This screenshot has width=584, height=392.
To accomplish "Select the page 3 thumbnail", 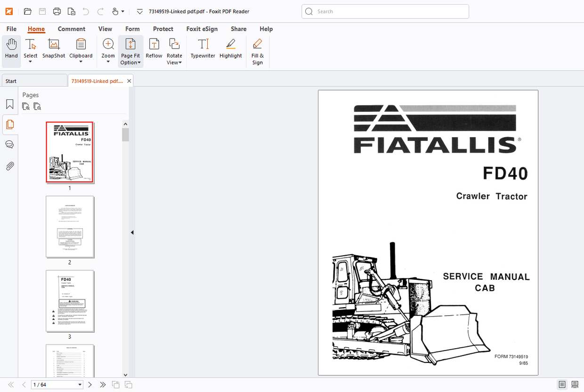I will click(x=69, y=301).
